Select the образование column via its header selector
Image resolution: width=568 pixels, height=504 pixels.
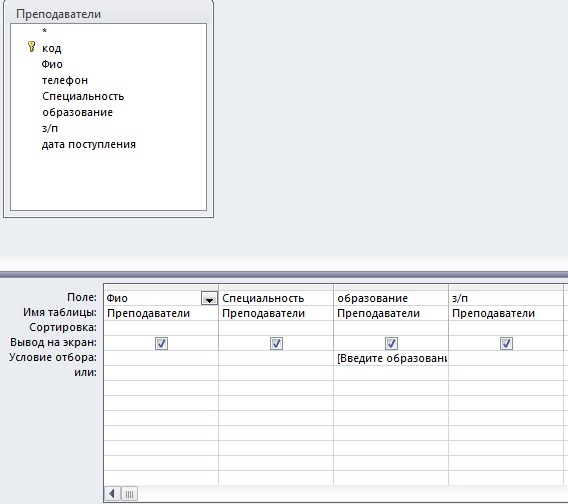(x=391, y=287)
